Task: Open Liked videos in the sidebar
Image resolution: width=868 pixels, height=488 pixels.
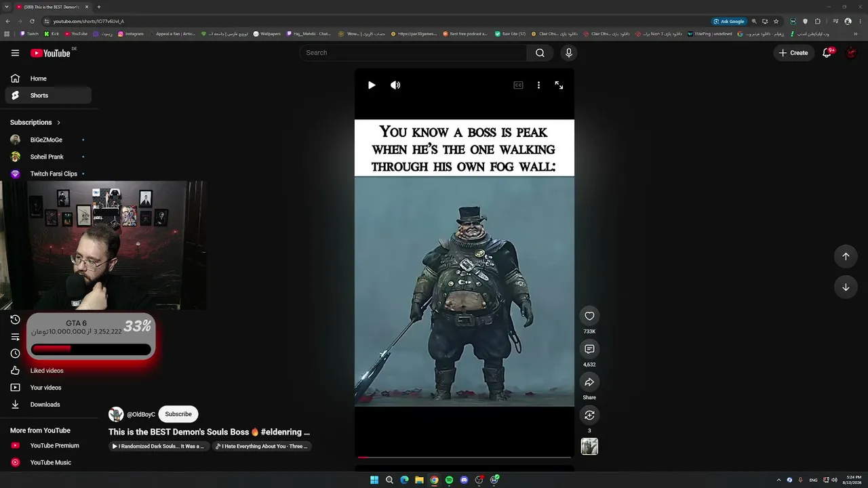Action: [47, 371]
